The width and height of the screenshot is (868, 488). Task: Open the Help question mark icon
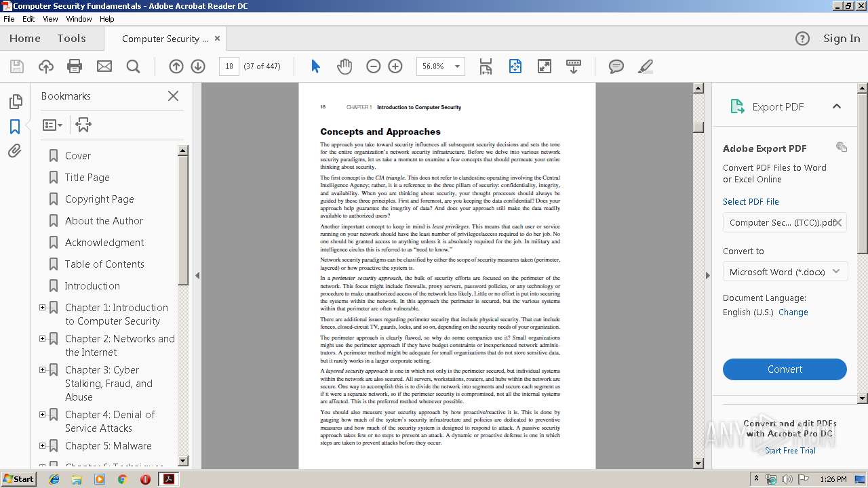(x=802, y=39)
